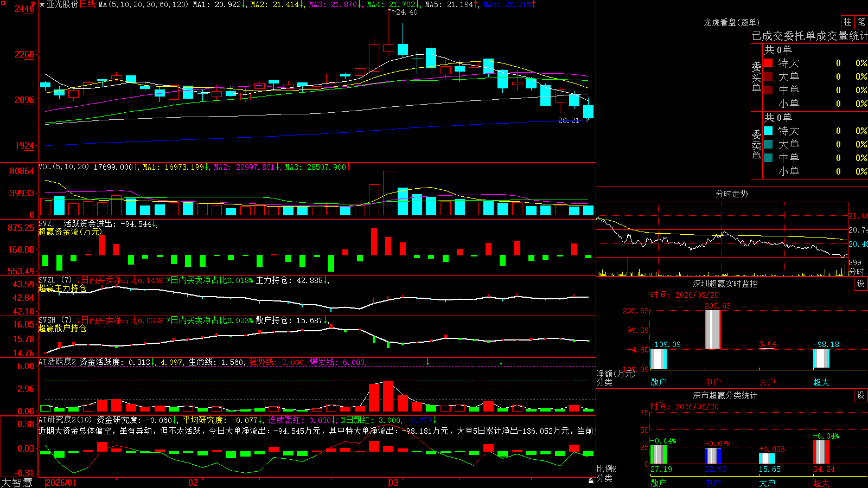The width and height of the screenshot is (868, 488).
Task: Click the 大智慧 logo label
Action: [x=17, y=483]
